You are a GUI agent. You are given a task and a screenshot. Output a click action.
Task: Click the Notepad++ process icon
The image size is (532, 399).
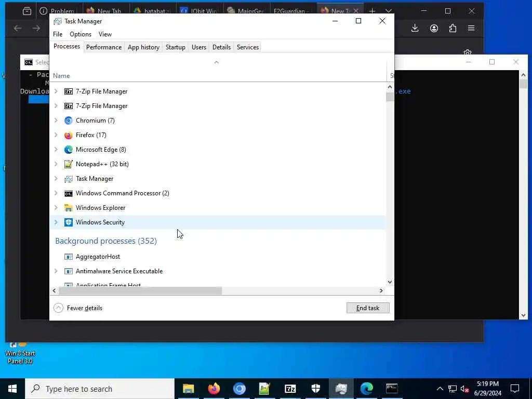[69, 164]
